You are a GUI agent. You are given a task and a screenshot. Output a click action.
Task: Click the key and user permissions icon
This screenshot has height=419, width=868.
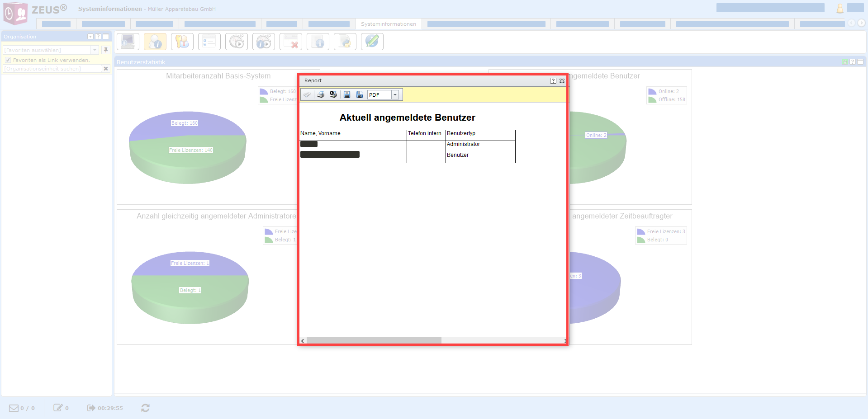[x=182, y=42]
